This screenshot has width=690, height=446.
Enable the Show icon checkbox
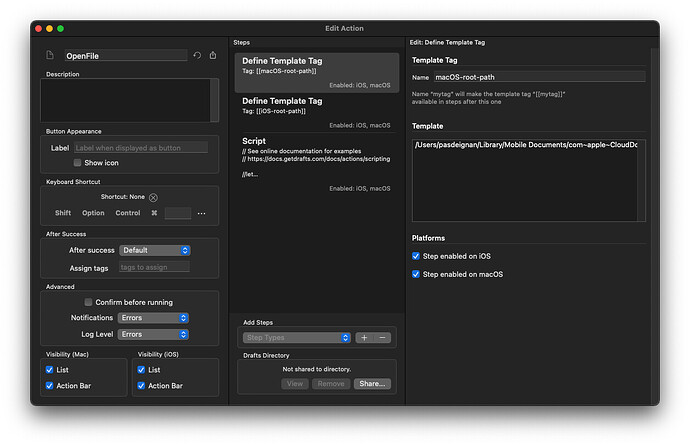(77, 163)
